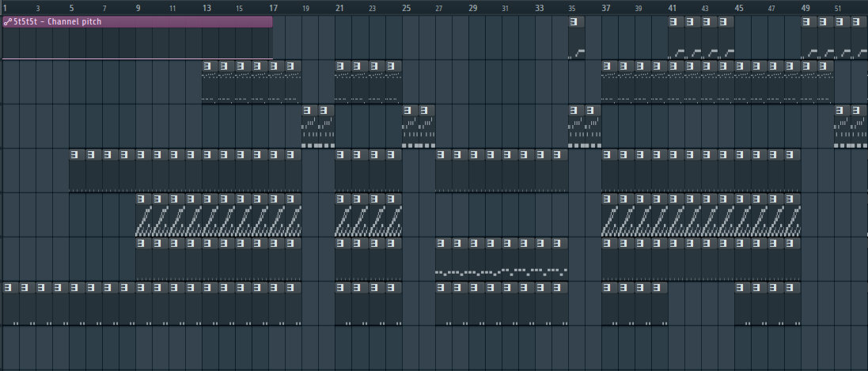Click the pattern icon at bar 1, seventh track

(x=8, y=288)
